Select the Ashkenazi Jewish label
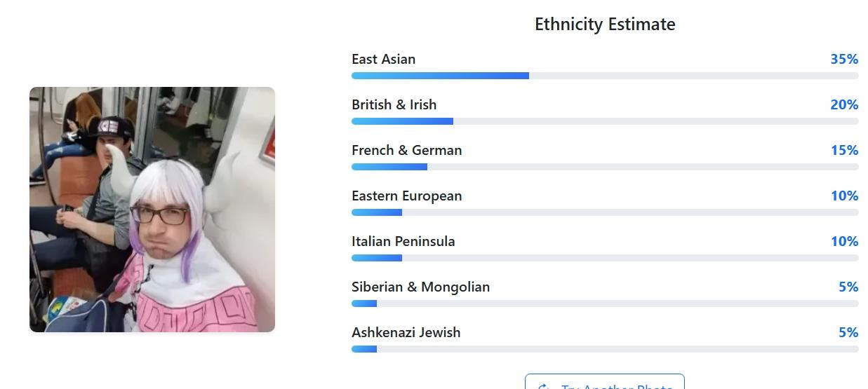The image size is (868, 389). (x=406, y=332)
